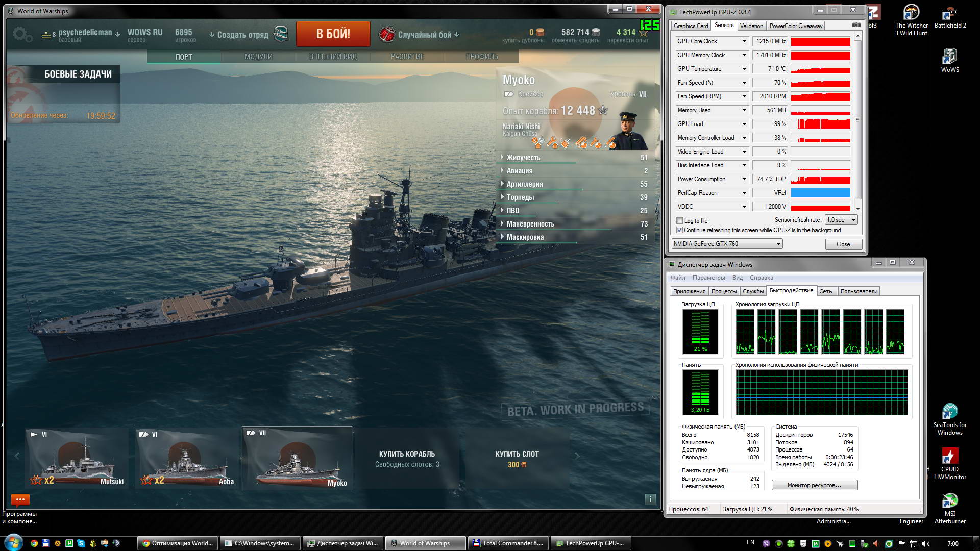Click the credits silver icon near 582 714
The image size is (980, 551).
point(595,32)
